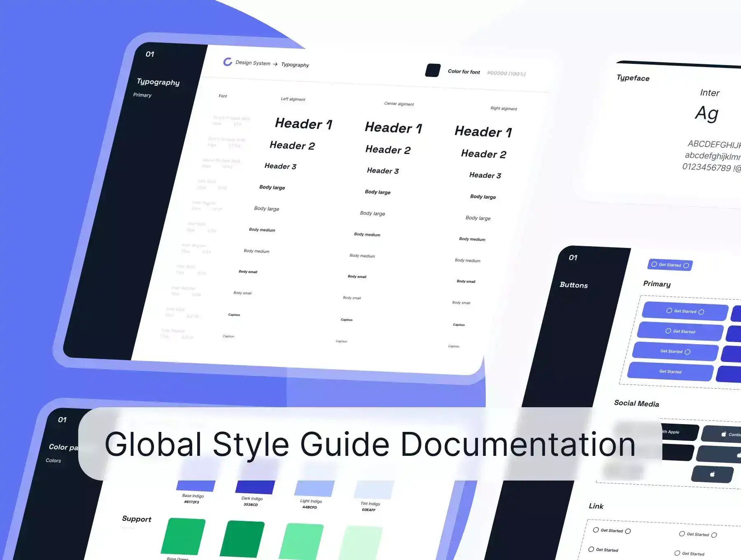
Task: Select the Base Indigo color swatch
Action: coord(196,486)
